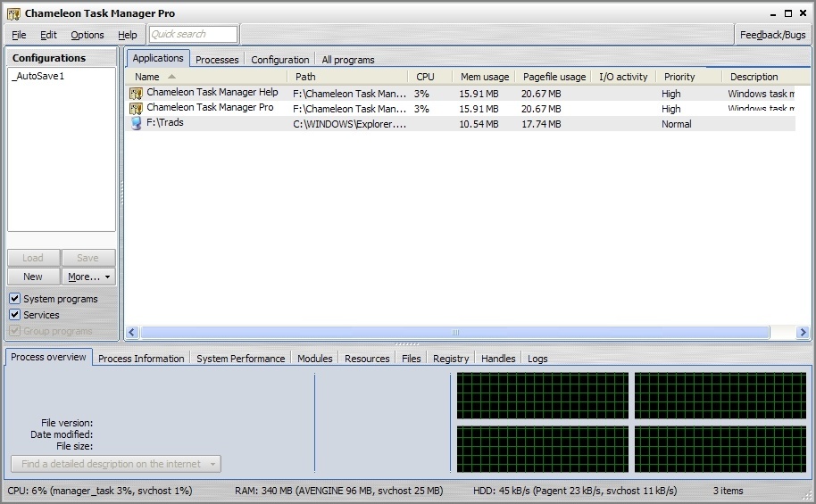816x504 pixels.
Task: Switch to the Configuration tab
Action: point(280,59)
